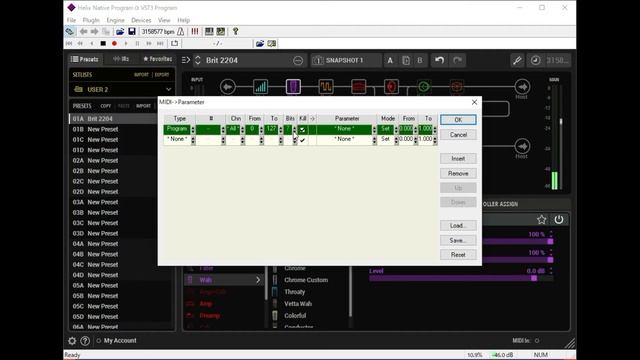
Task: Click preset up/down arrows beside Brit 2204
Action: [198, 60]
